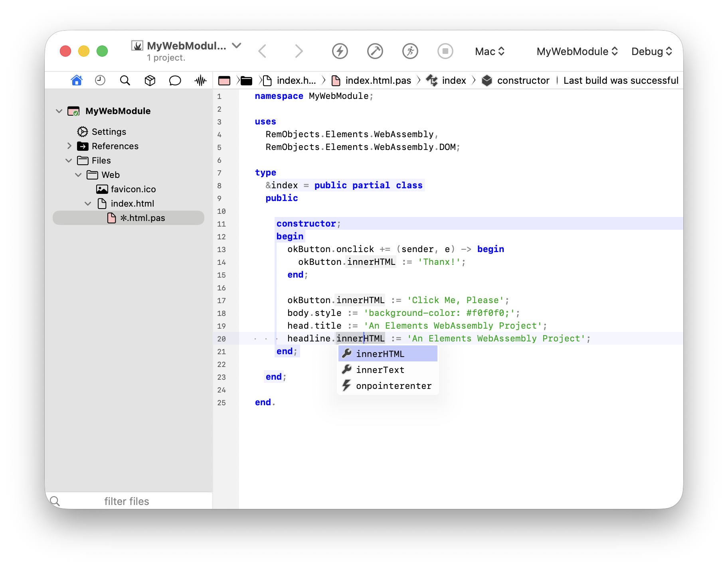Viewport: 728px width, 568px height.
Task: Click the index class in the jump bar
Action: pos(446,81)
